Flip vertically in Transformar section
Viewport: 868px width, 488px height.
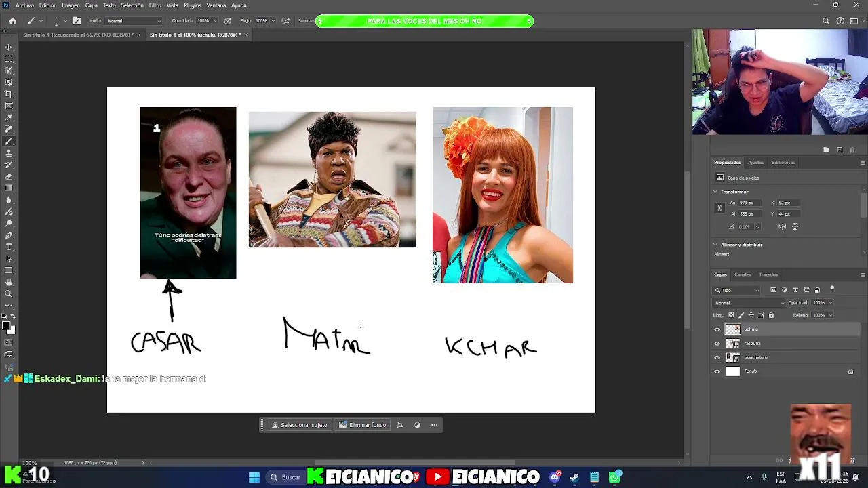(795, 226)
